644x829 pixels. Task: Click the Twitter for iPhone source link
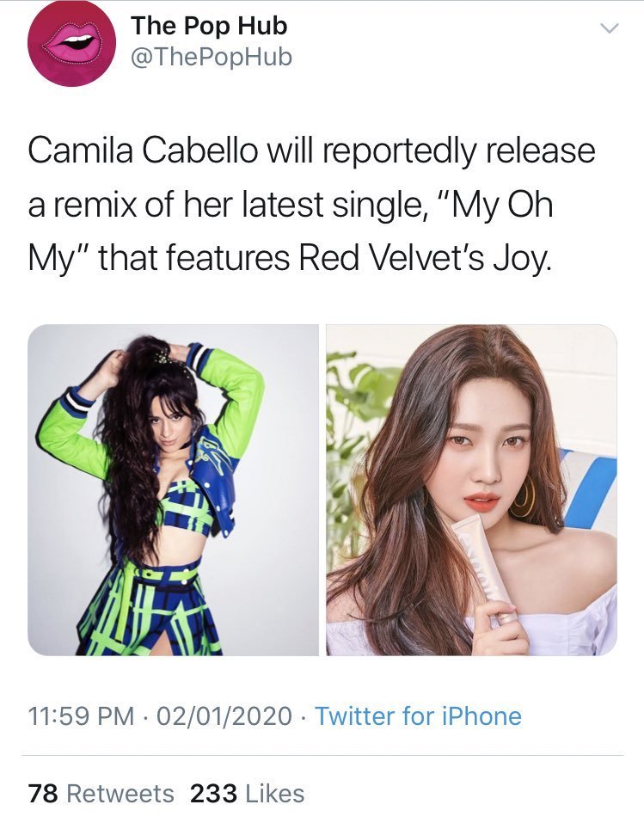click(x=418, y=716)
